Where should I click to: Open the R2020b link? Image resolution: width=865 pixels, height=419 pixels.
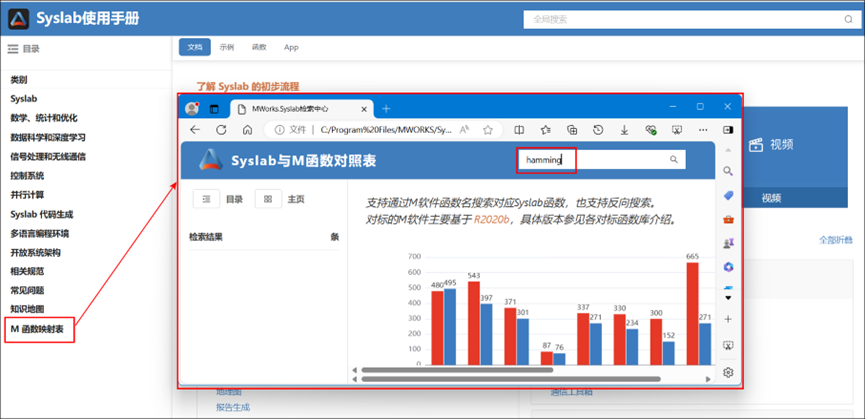tap(492, 219)
